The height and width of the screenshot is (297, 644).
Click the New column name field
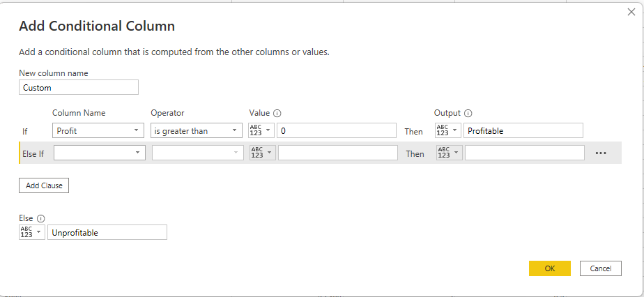pos(79,88)
